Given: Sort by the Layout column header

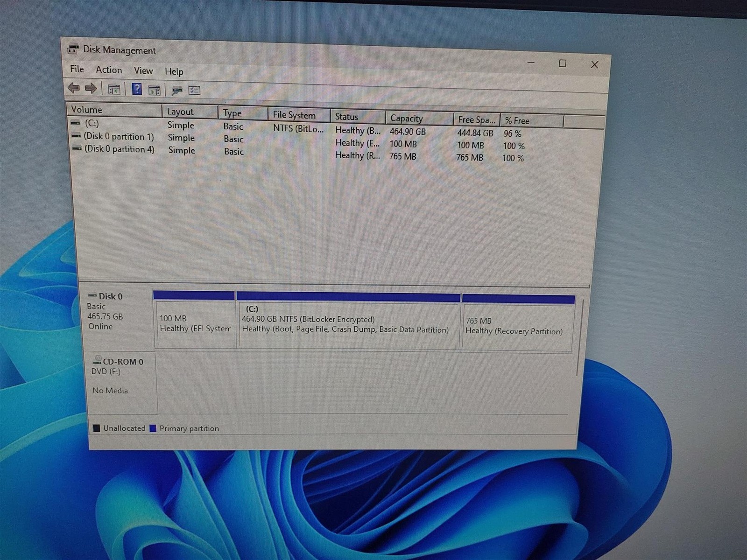Looking at the screenshot, I should click(x=190, y=112).
